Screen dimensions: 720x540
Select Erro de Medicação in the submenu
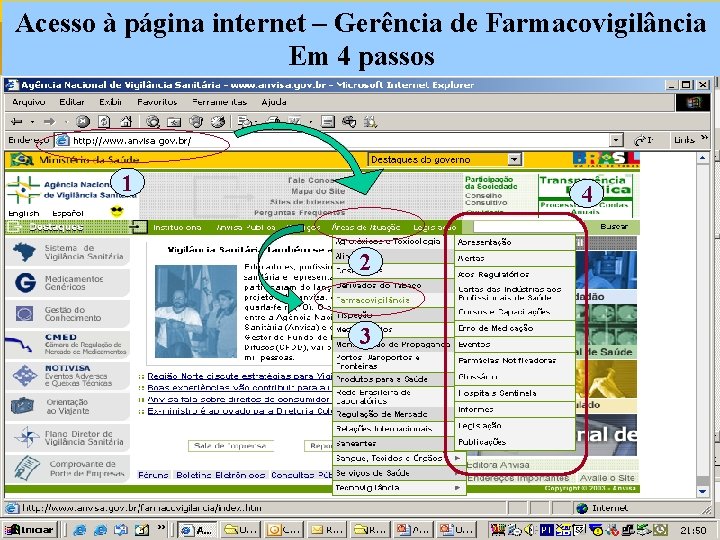click(515, 328)
